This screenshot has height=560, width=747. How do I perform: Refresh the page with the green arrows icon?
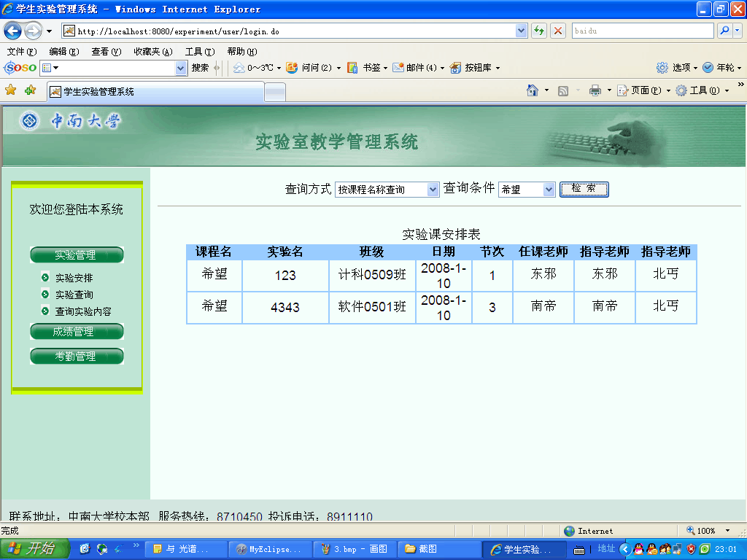(539, 31)
